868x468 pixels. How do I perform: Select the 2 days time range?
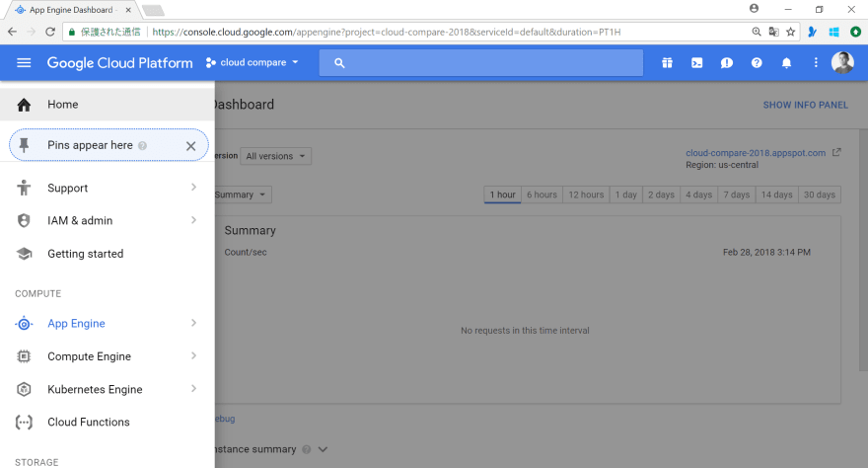[x=662, y=195]
